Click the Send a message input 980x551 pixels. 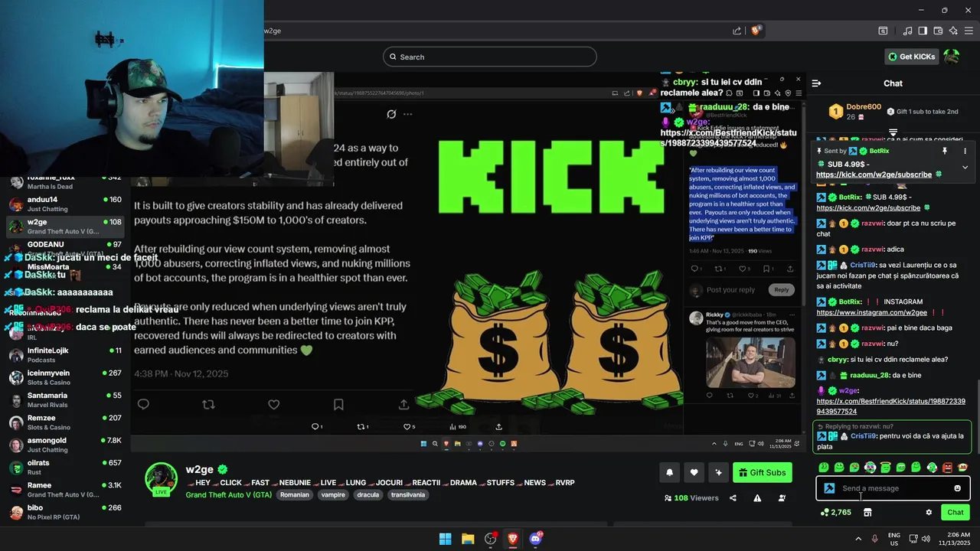(x=893, y=488)
